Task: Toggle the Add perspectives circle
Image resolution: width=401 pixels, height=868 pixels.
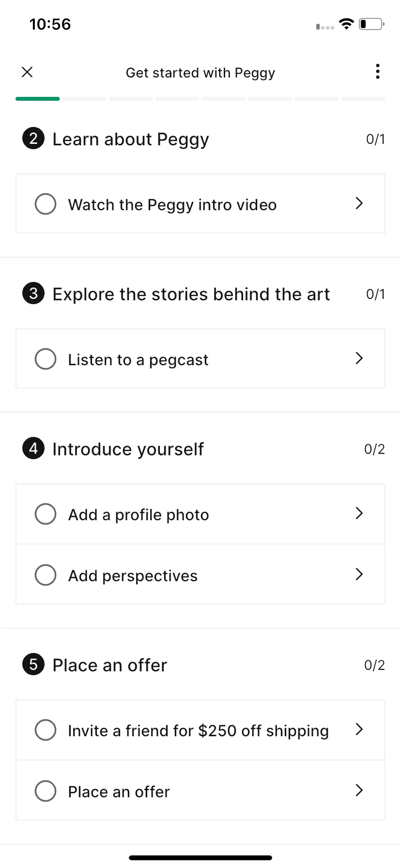Action: tap(46, 575)
